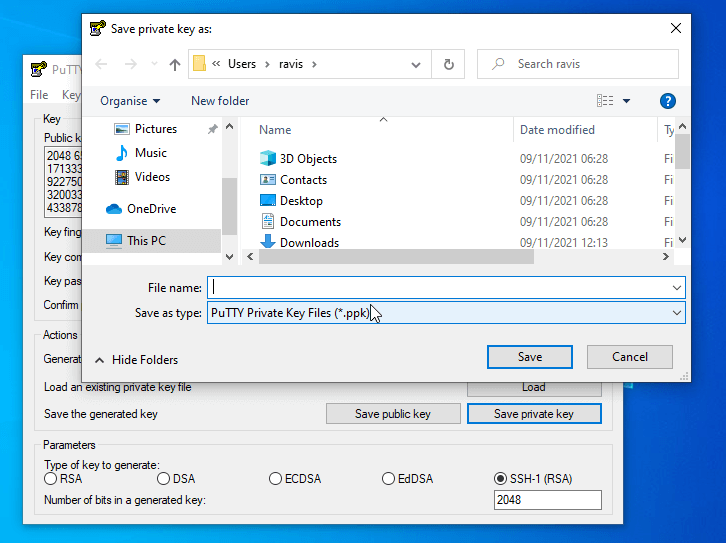
Task: Click the ravis breadcrumb segment
Action: tap(291, 64)
